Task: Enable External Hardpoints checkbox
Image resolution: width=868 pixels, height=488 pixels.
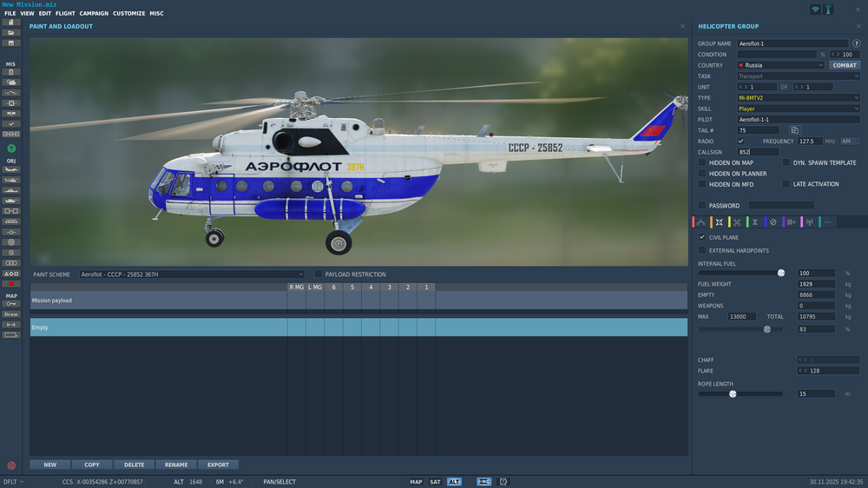Action: (x=702, y=250)
